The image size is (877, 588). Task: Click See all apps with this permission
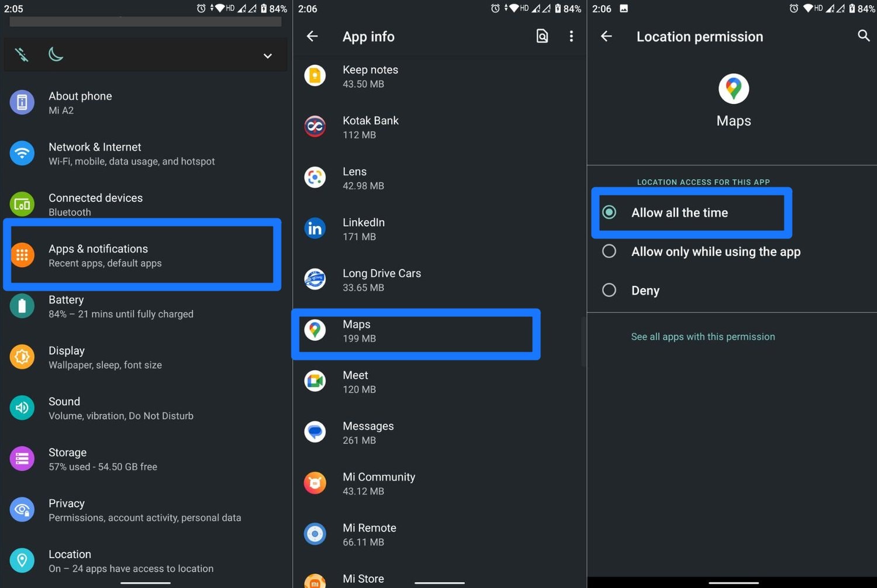tap(703, 336)
